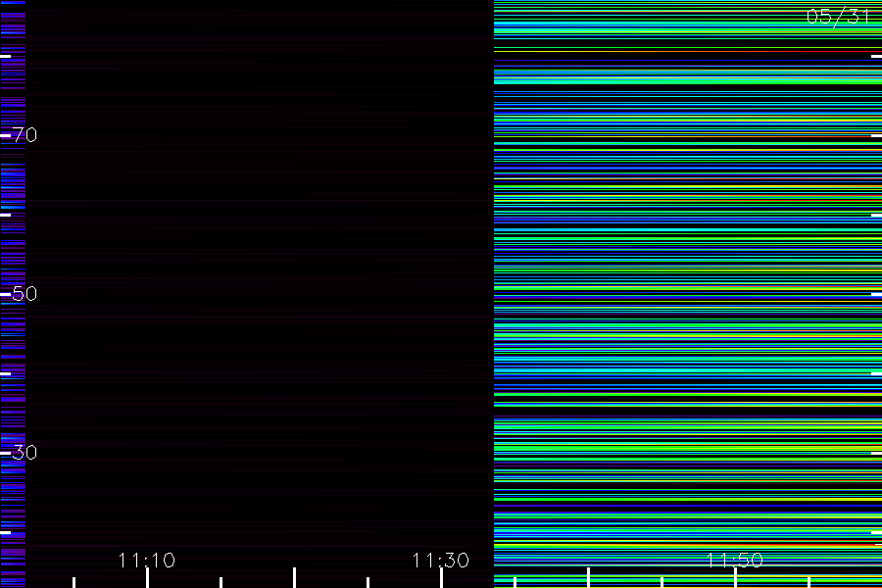Click the tick mark beneath 11:10

147,578
